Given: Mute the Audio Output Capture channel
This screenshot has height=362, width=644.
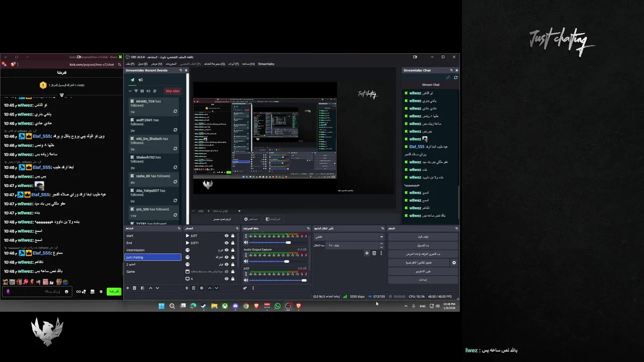Looking at the screenshot, I should 246,261.
